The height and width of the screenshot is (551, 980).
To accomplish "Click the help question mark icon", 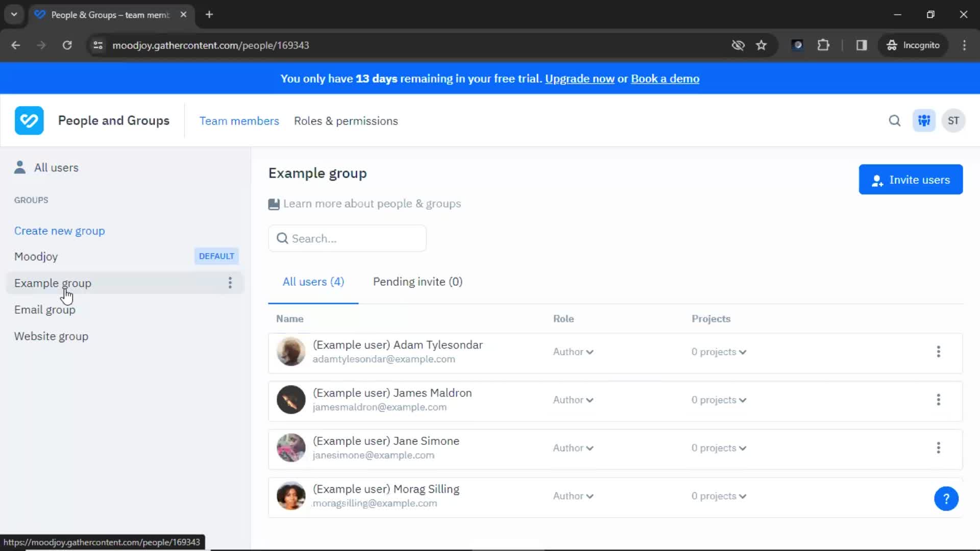I will (946, 498).
